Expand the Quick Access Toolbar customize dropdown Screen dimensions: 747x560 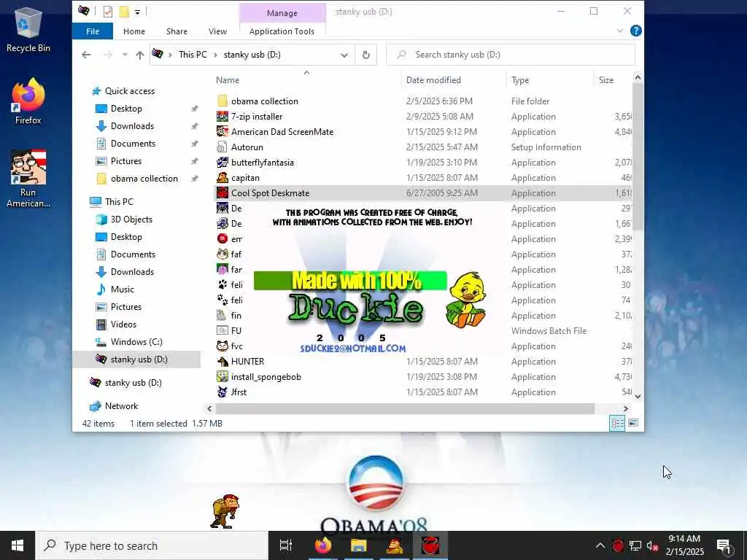[137, 12]
